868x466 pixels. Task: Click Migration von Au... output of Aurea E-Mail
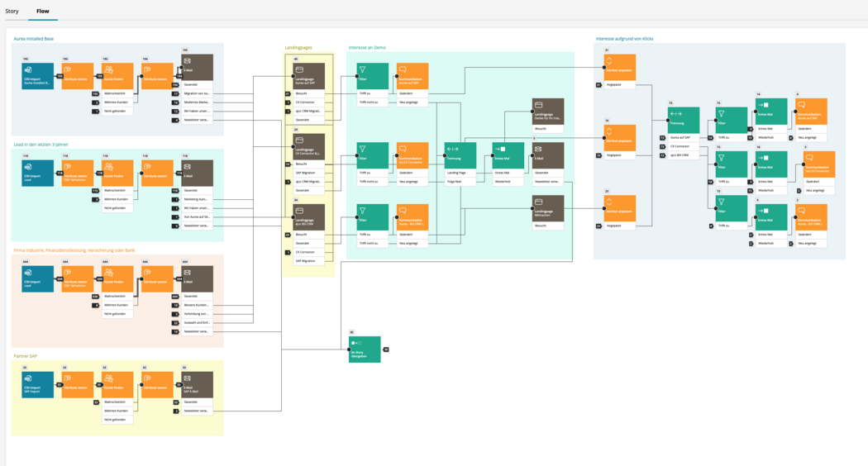pos(197,93)
